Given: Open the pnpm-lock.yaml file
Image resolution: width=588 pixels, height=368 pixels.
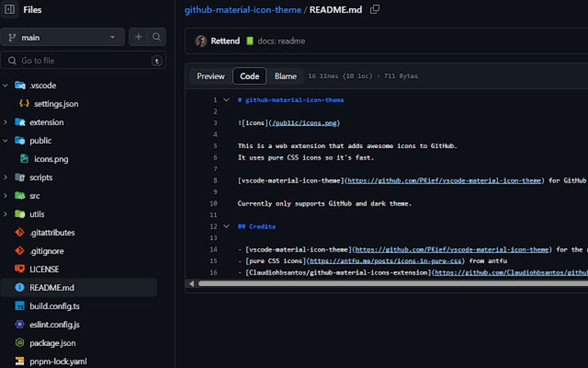Looking at the screenshot, I should pos(58,361).
